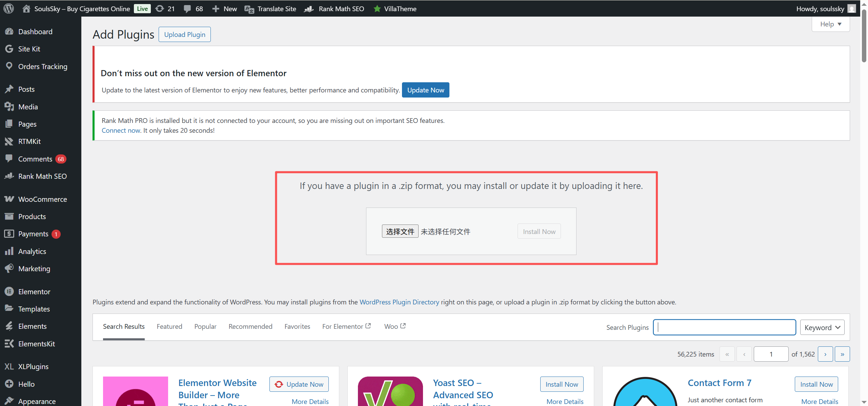
Task: Click the 选择文件 choose file button
Action: pos(400,231)
